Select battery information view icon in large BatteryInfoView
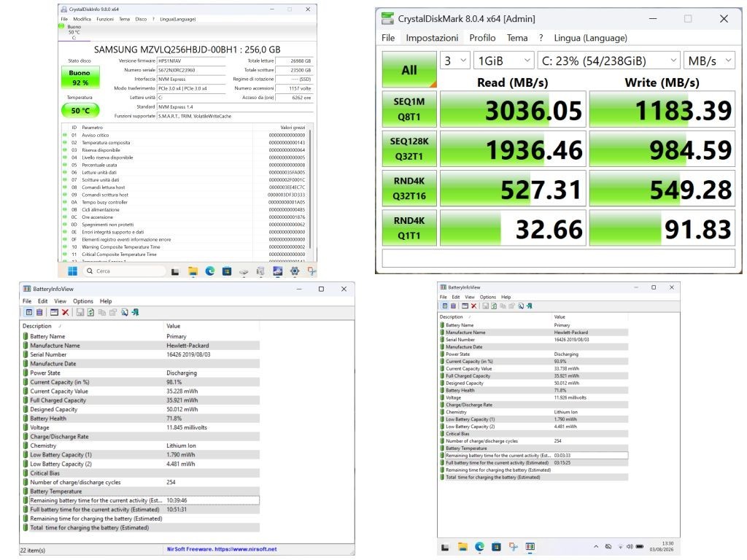Image resolution: width=747 pixels, height=560 pixels. (29, 312)
